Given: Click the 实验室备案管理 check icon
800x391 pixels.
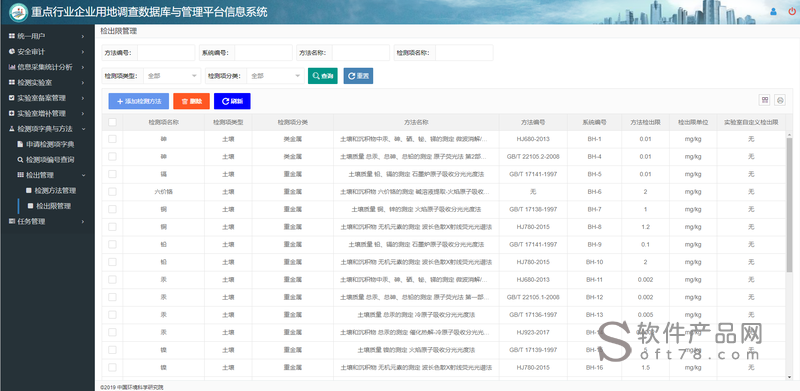Looking at the screenshot, I should coord(12,97).
